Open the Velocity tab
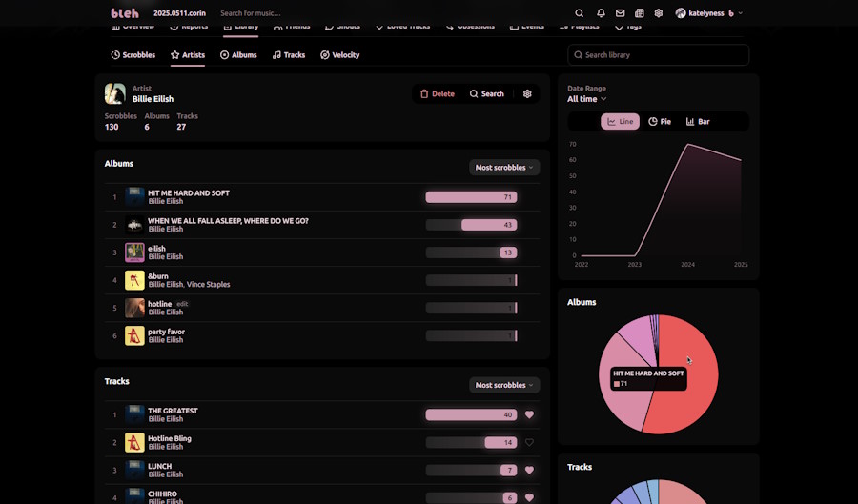The height and width of the screenshot is (504, 858). (340, 55)
